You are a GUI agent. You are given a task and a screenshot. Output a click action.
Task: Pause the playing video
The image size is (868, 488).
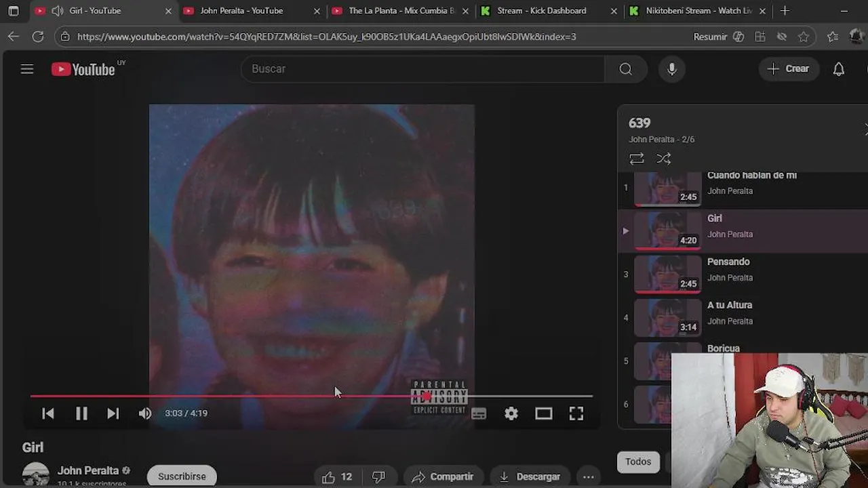pos(81,413)
